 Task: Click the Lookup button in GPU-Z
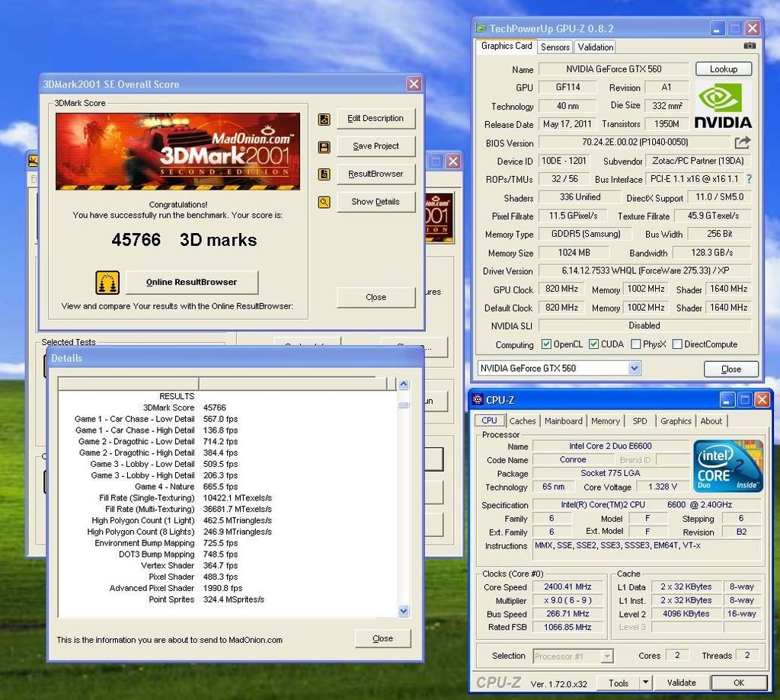pos(724,69)
